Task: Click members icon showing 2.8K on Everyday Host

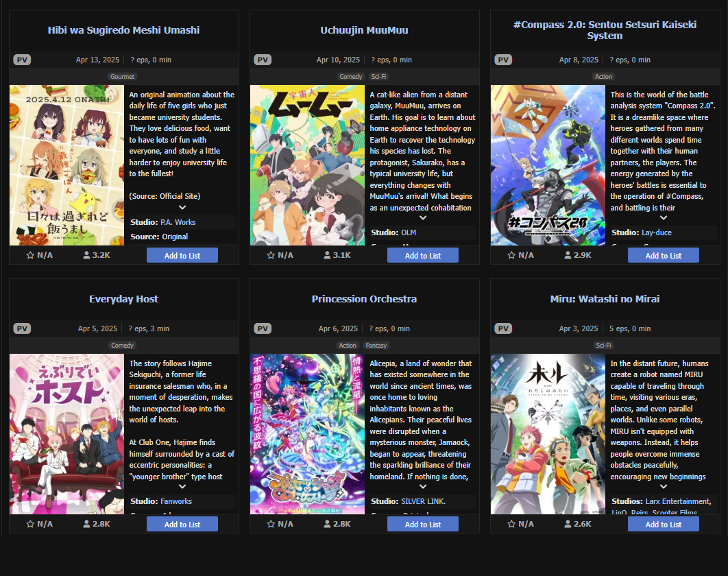Action: 86,524
